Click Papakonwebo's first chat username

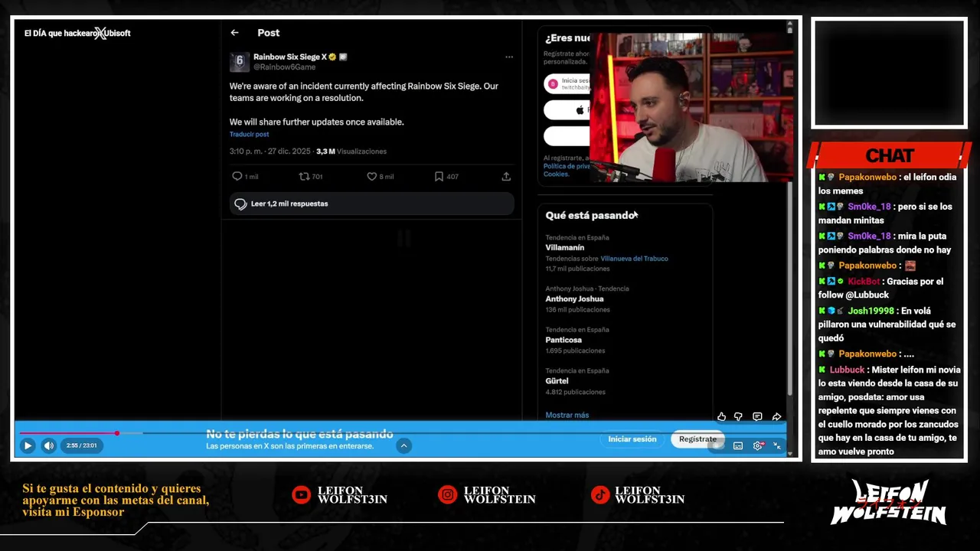[x=867, y=177]
